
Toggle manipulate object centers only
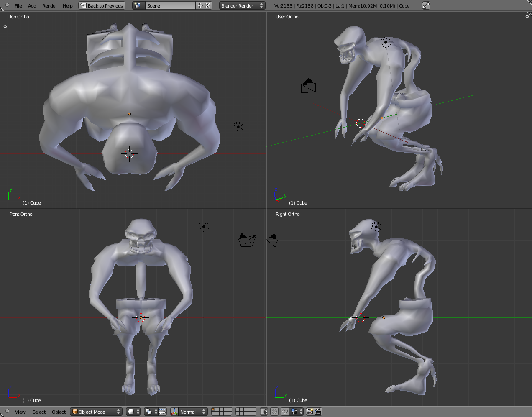[x=163, y=412]
